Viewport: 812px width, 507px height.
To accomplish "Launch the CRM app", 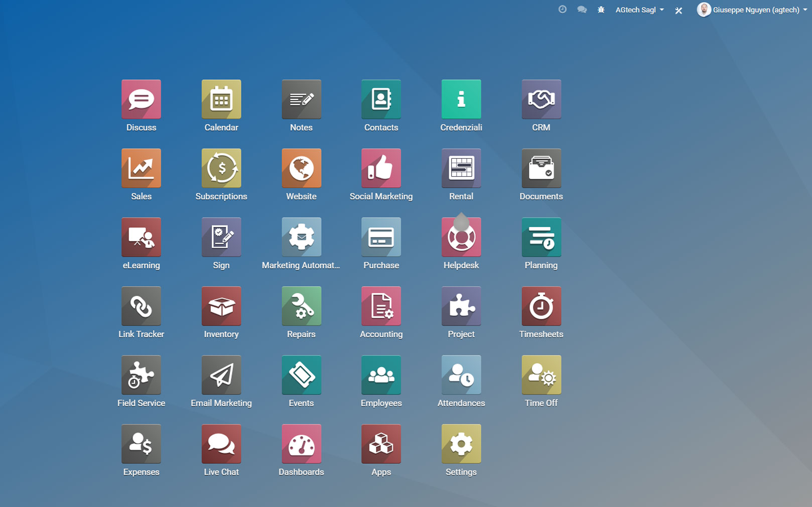I will point(541,99).
